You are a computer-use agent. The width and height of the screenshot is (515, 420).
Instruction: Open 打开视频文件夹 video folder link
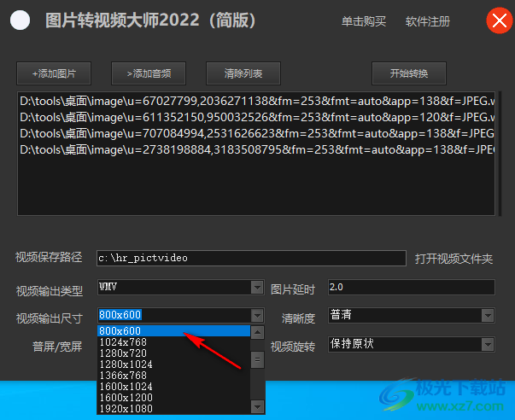(x=454, y=259)
